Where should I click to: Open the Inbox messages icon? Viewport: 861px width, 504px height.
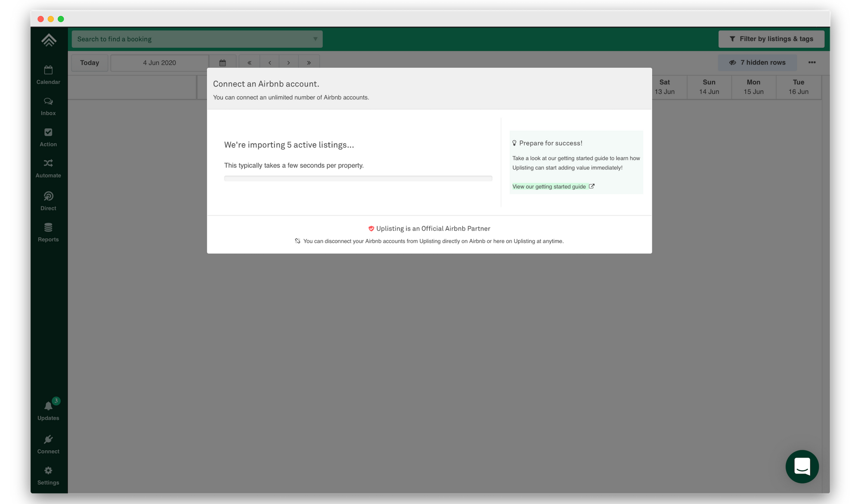coord(48,106)
